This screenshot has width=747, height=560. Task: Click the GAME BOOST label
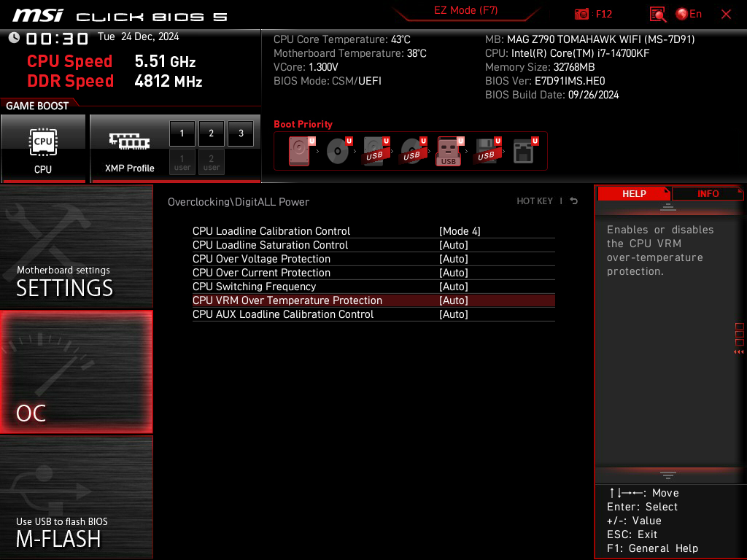pyautogui.click(x=37, y=106)
